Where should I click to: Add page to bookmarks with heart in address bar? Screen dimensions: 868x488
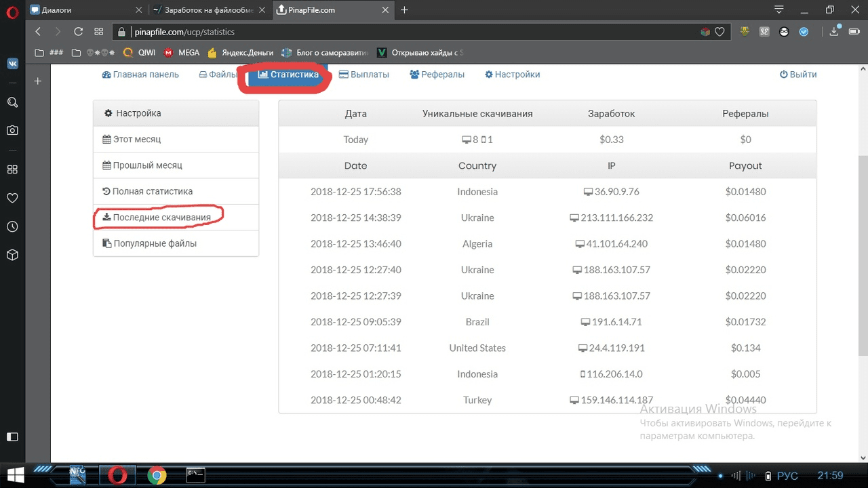719,32
